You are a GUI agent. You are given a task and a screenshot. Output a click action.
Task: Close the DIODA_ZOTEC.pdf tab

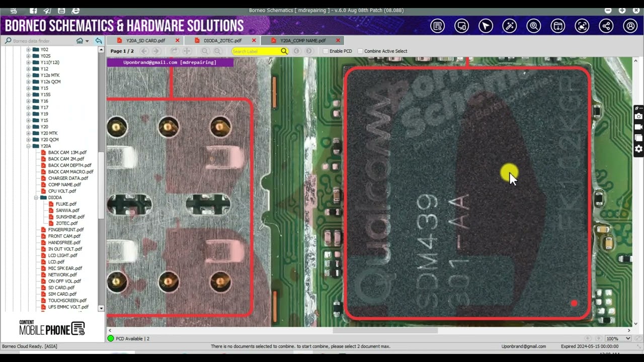click(254, 41)
